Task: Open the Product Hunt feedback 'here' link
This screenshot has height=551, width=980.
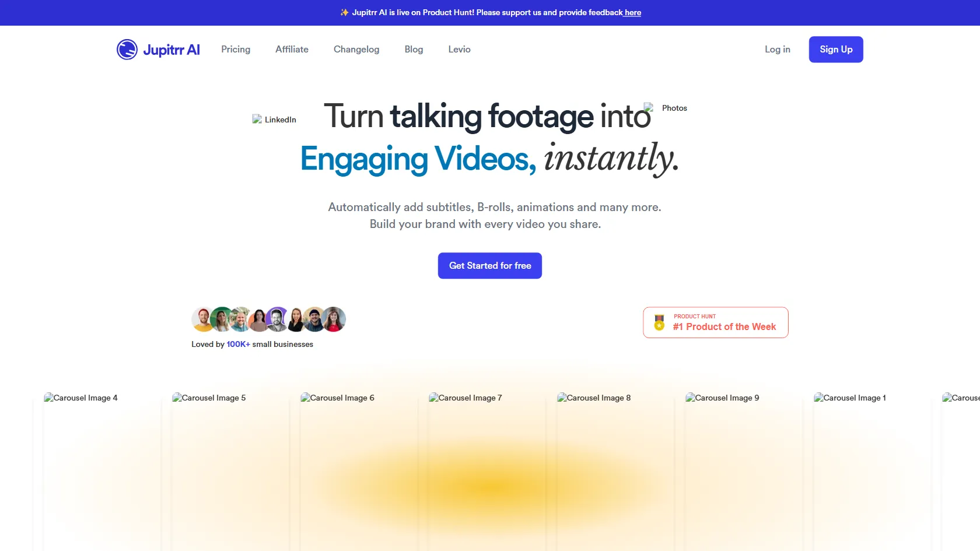Action: point(633,13)
